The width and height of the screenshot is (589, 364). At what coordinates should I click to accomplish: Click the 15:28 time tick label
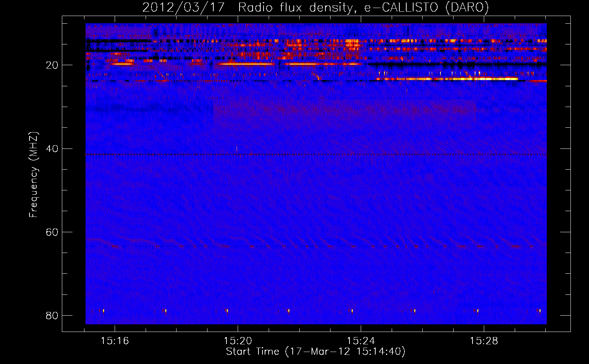[484, 341]
